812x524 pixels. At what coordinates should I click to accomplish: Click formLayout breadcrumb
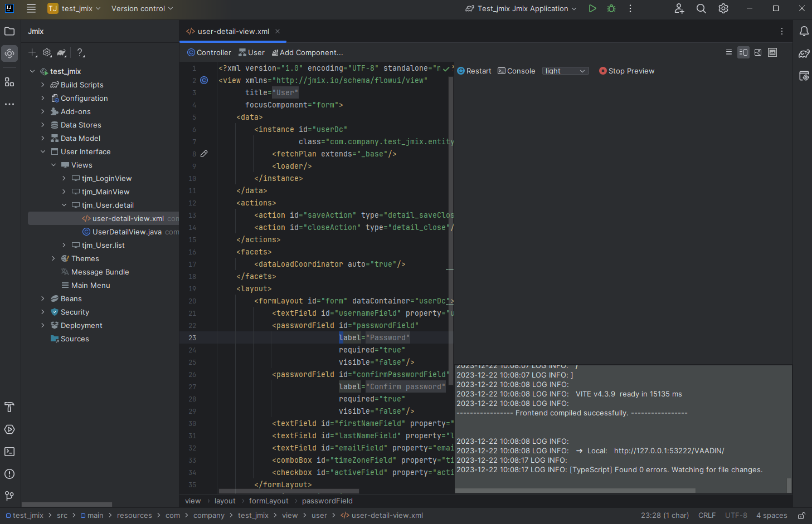[269, 501]
